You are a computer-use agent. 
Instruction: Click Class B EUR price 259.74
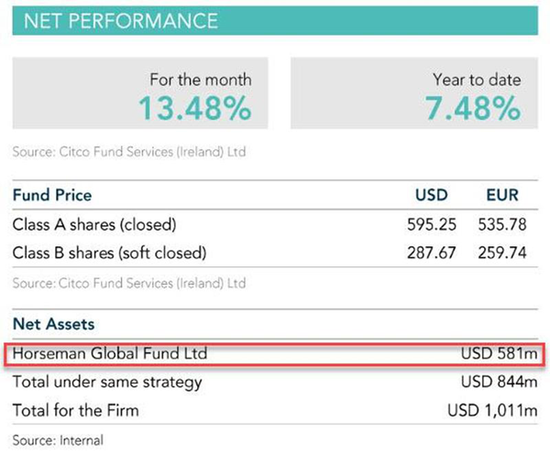tap(502, 253)
